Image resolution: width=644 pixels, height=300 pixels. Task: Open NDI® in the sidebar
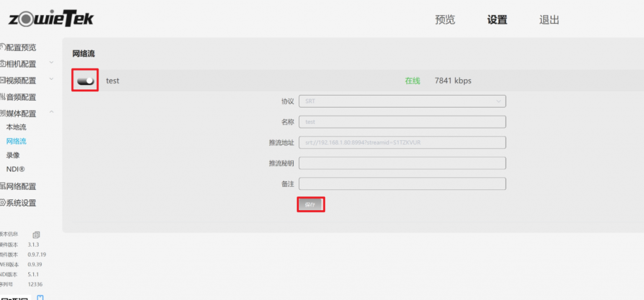pos(16,169)
